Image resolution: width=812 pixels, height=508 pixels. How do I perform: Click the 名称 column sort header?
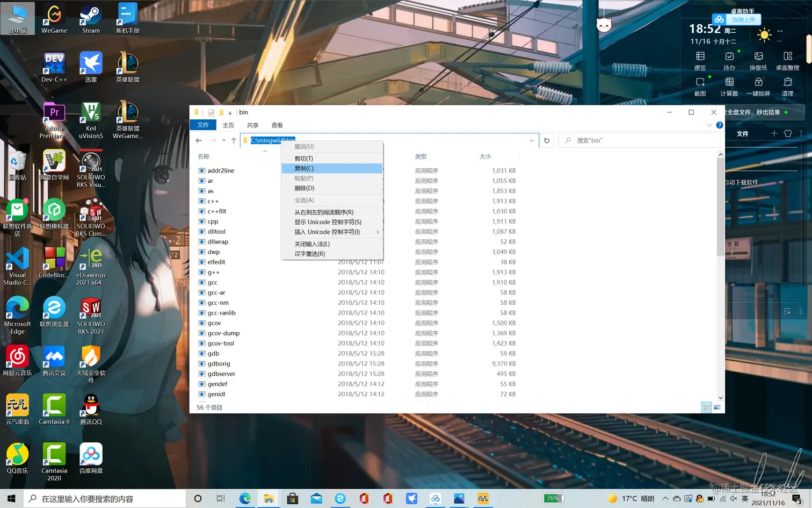point(204,156)
